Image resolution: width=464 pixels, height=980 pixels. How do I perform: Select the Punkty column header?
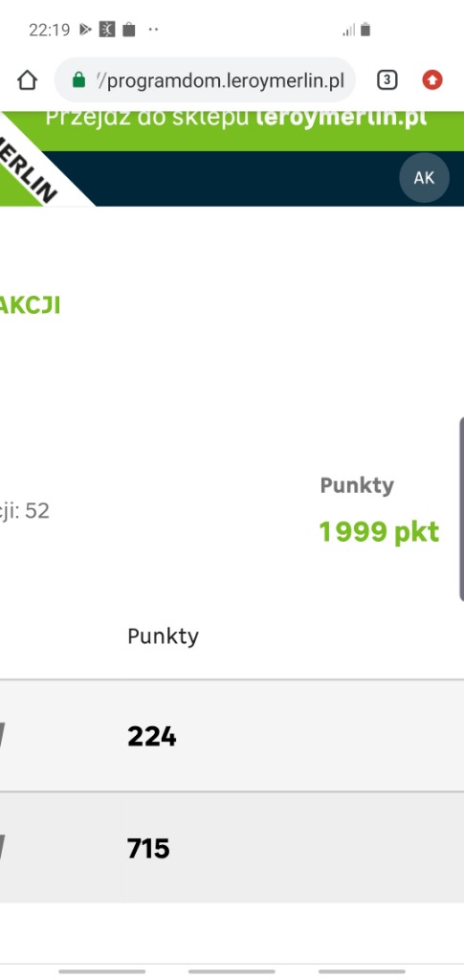163,636
